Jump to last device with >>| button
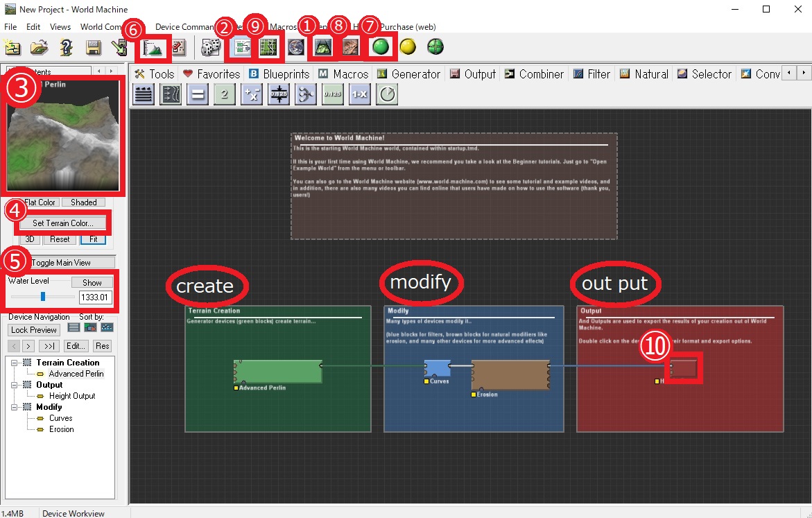 pos(49,346)
